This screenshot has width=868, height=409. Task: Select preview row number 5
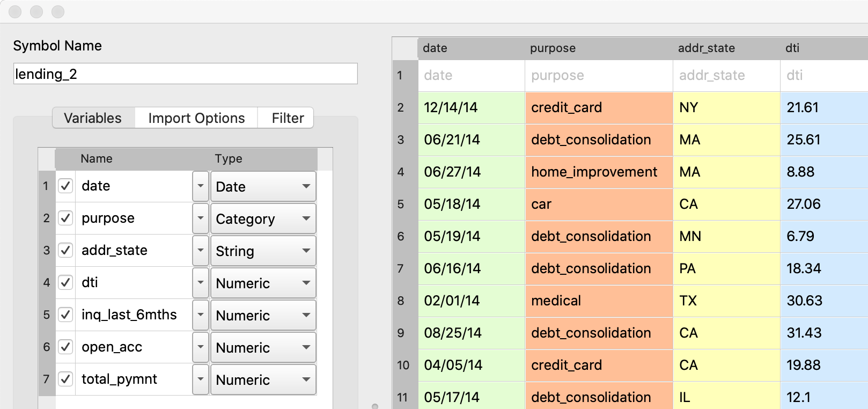(x=405, y=204)
